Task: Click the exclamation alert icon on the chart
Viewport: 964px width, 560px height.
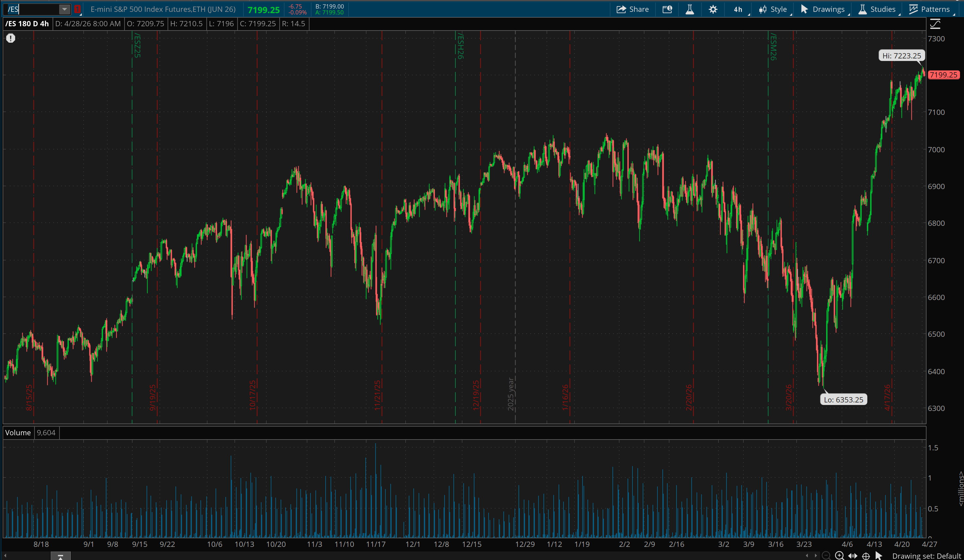Action: tap(11, 38)
